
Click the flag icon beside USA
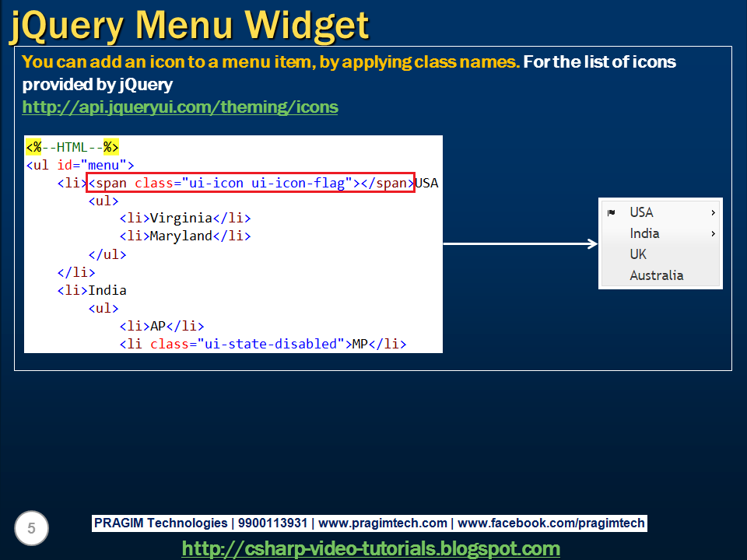(612, 212)
